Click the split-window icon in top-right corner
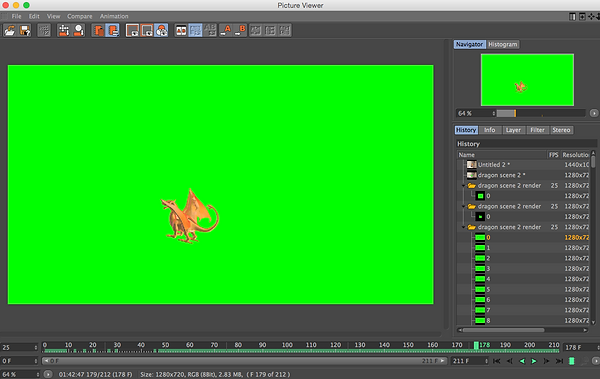This screenshot has height=379, width=600. coord(572,16)
